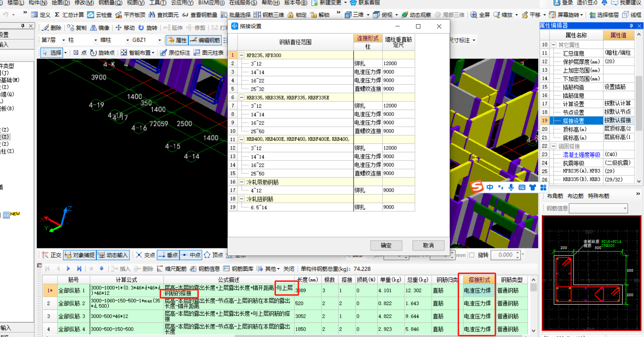The height and width of the screenshot is (337, 644).
Task: Collapse 冷轧扭钢筋 group
Action: coord(242,199)
